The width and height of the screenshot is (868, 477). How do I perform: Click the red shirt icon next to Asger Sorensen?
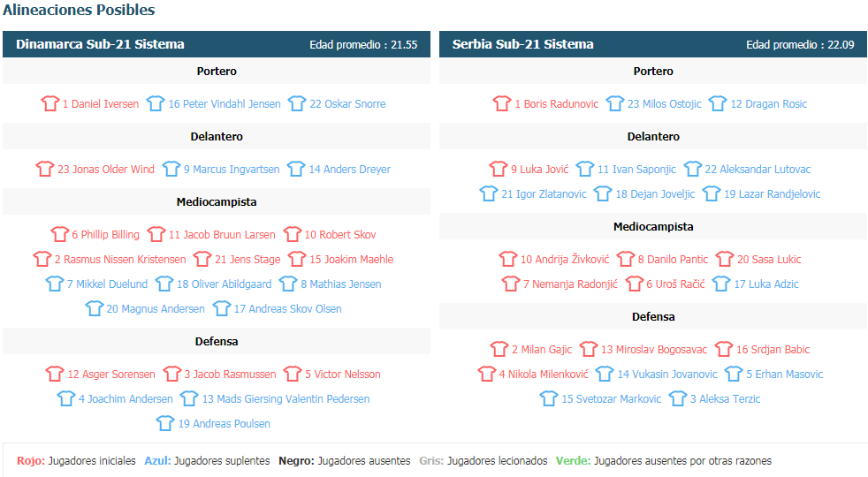pos(55,374)
